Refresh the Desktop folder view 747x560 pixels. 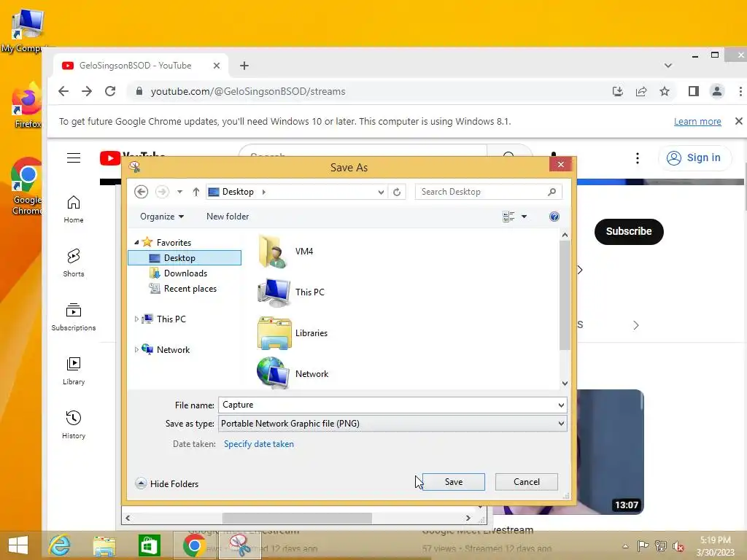tap(397, 192)
